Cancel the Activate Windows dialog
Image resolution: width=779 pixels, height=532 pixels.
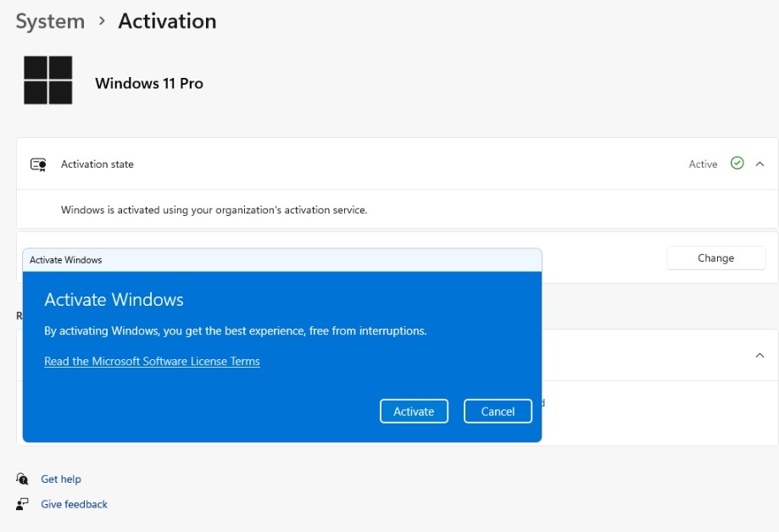[x=498, y=412]
